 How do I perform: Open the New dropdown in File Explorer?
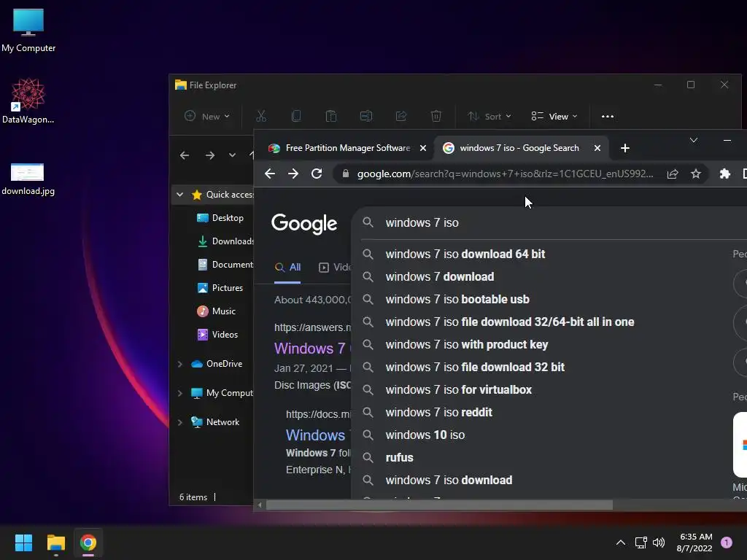click(206, 116)
